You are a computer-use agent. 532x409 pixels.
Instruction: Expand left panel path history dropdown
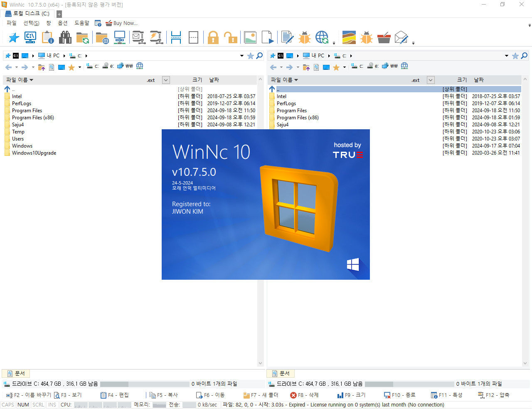pos(242,56)
